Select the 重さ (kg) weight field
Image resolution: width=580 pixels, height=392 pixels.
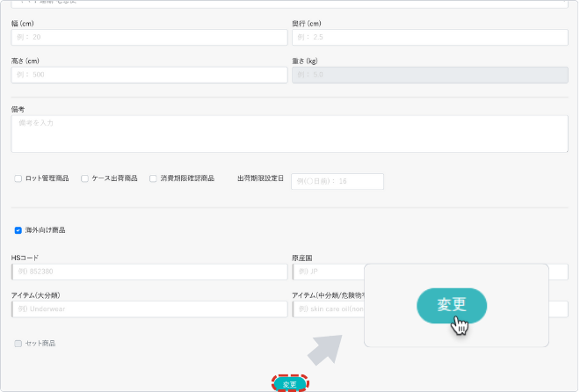[x=430, y=75]
